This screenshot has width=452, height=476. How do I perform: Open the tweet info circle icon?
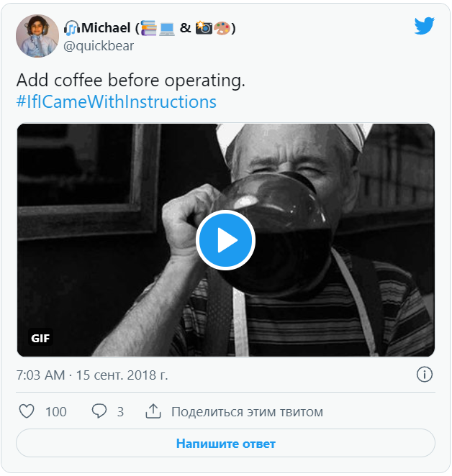(425, 375)
